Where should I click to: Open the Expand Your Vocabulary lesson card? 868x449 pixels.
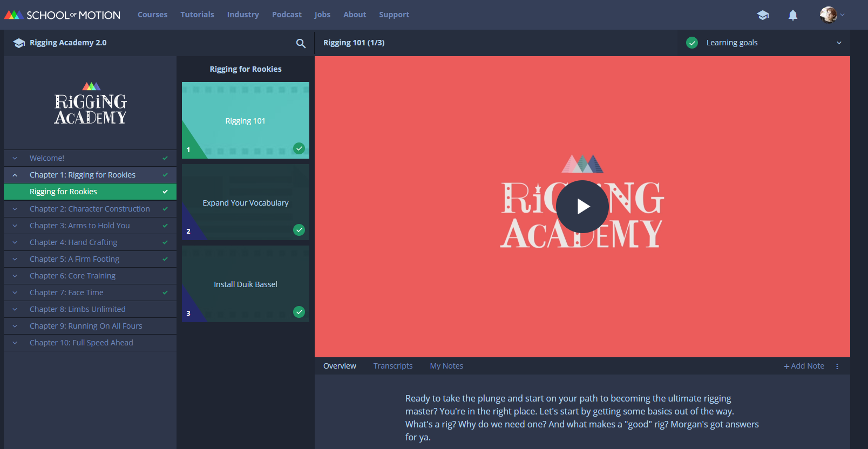coord(246,202)
